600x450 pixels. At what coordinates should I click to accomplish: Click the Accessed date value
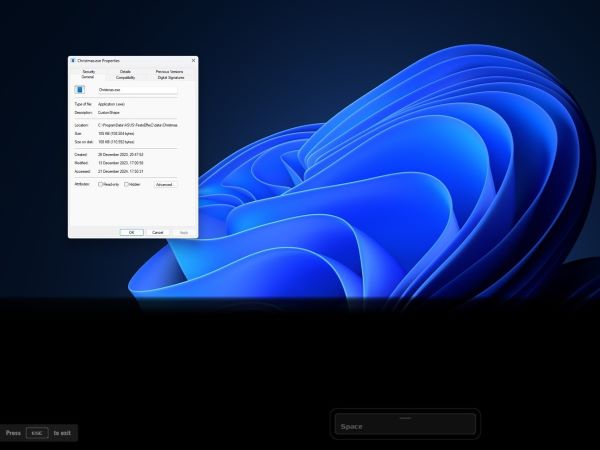[x=121, y=171]
